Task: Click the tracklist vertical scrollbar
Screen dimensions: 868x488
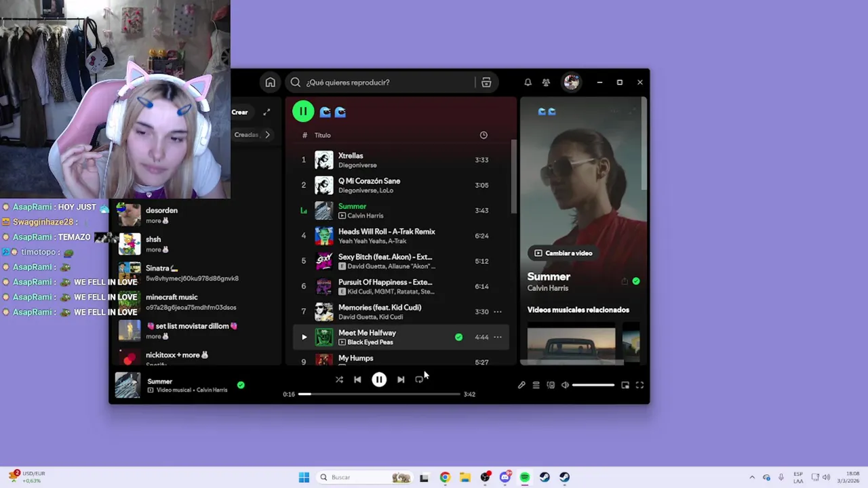Action: pyautogui.click(x=513, y=176)
